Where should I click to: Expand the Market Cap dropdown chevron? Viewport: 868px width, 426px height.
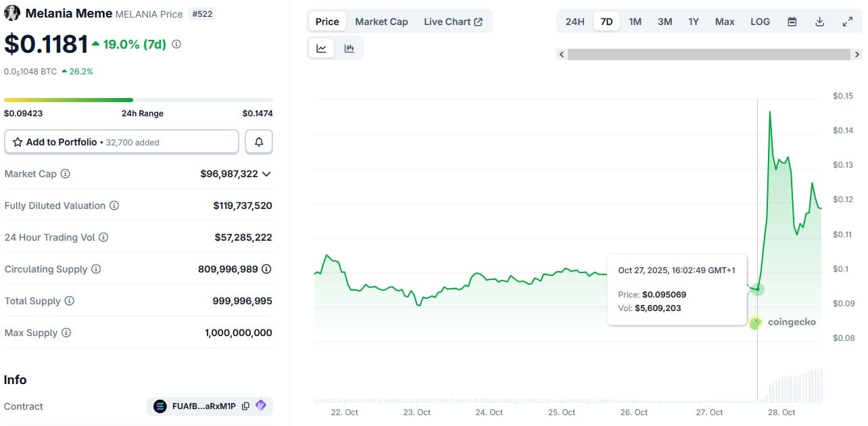tap(266, 174)
